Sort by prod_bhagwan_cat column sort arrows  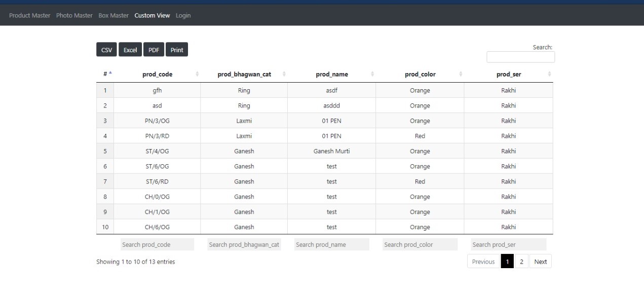[284, 74]
